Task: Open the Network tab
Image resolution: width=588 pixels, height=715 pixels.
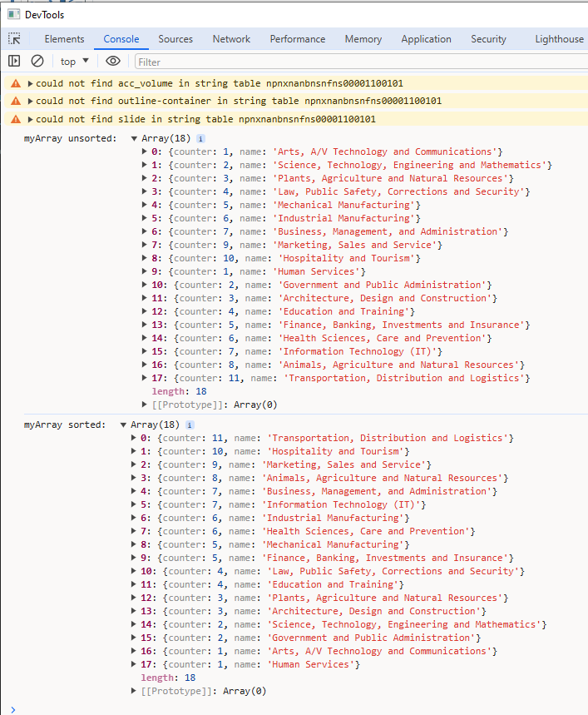Action: coord(231,39)
